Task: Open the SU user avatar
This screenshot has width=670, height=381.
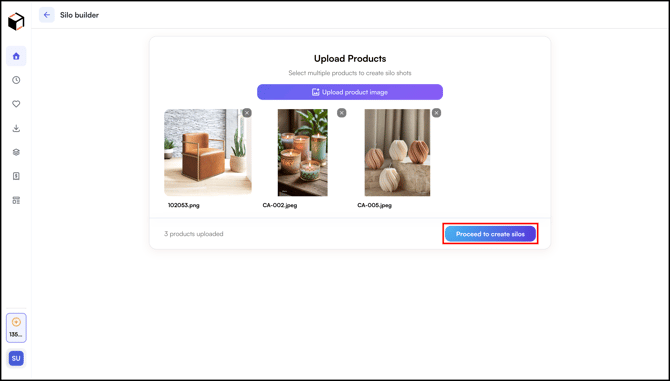Action: point(16,358)
